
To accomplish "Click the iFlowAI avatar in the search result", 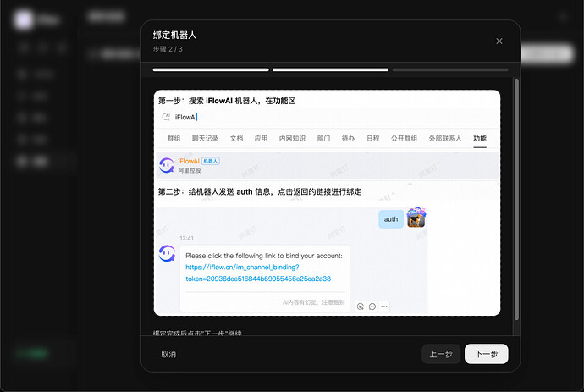I will tap(167, 165).
